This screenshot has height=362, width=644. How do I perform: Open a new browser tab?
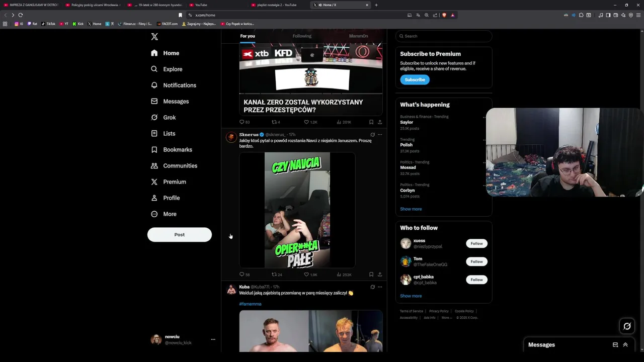pyautogui.click(x=376, y=5)
